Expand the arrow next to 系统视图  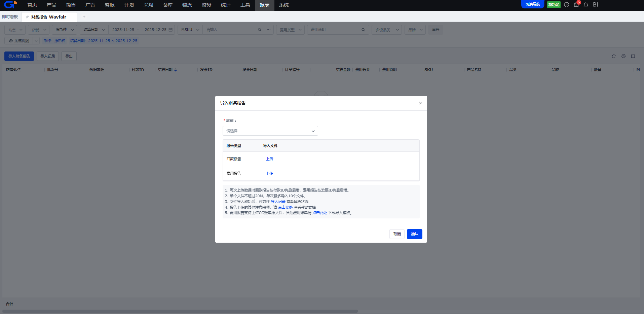point(36,41)
